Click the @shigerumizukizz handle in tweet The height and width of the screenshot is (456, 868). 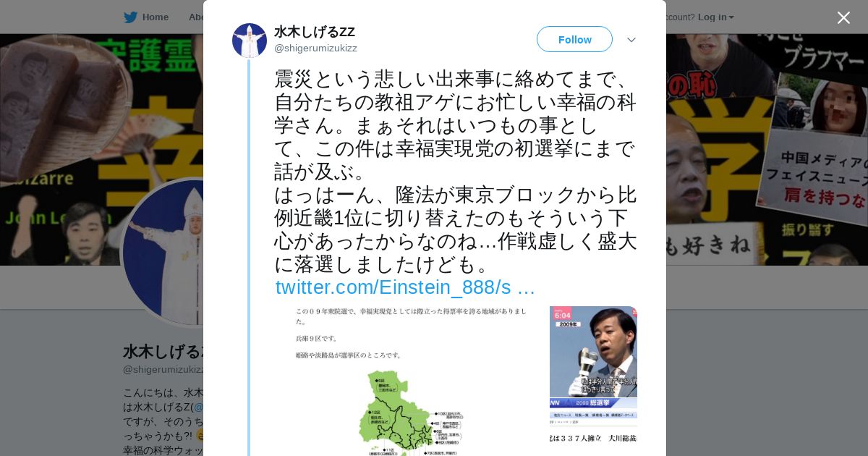click(x=315, y=48)
